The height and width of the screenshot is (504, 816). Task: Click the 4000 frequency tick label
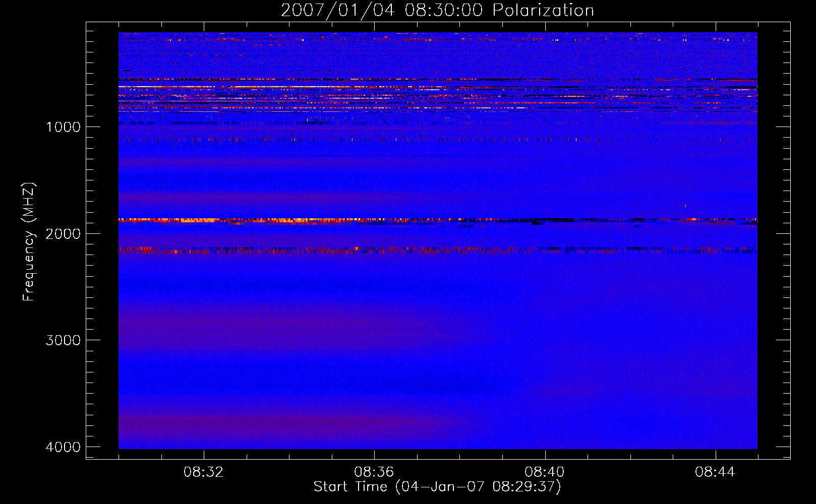[x=63, y=447]
